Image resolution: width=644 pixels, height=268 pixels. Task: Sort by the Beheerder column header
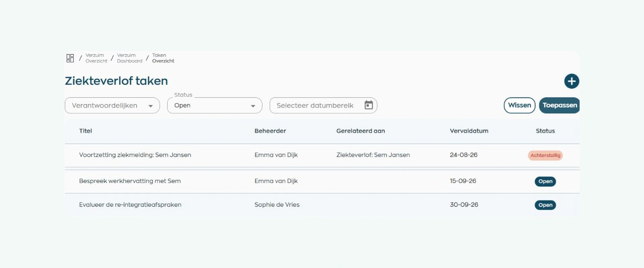click(270, 131)
